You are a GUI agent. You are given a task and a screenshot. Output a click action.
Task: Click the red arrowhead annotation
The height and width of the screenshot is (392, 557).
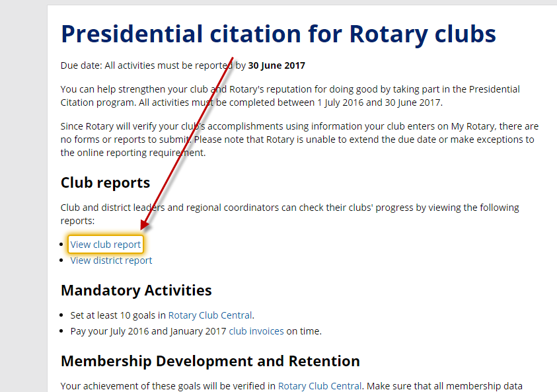(146, 223)
